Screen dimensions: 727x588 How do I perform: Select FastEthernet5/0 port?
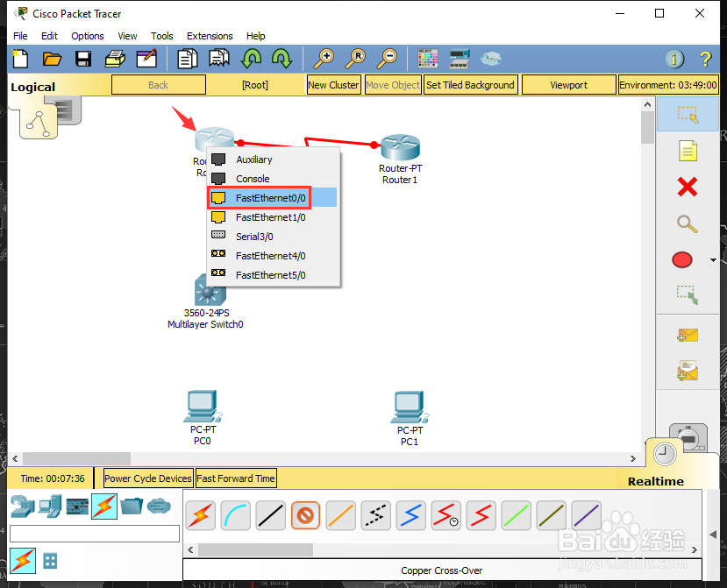[273, 275]
